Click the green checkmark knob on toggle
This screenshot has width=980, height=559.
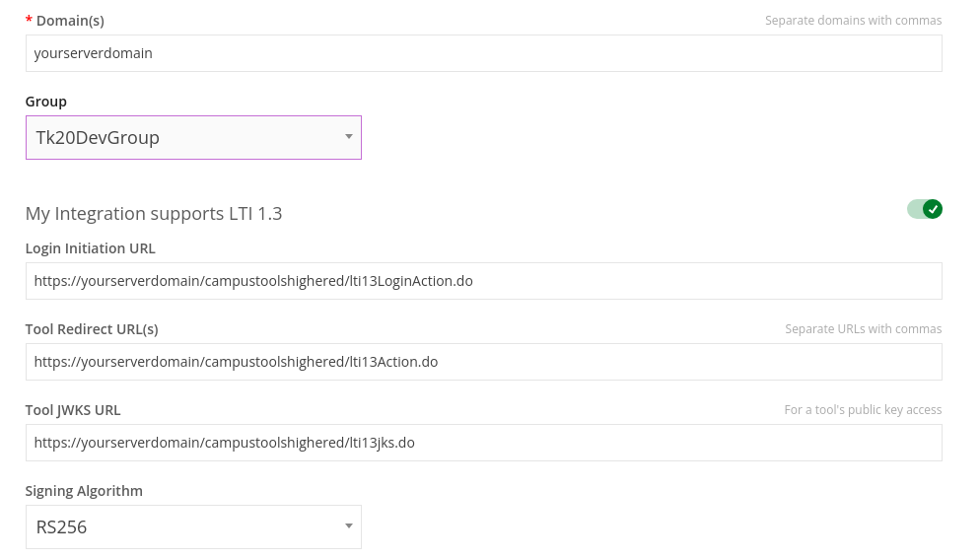coord(933,209)
